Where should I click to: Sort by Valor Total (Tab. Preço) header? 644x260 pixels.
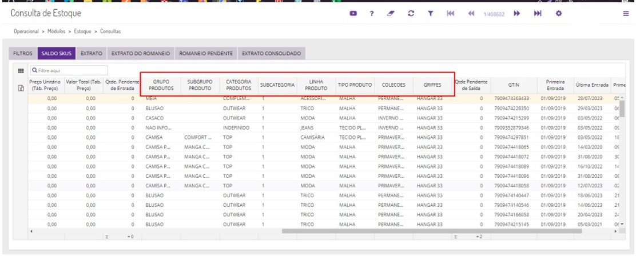tap(84, 85)
